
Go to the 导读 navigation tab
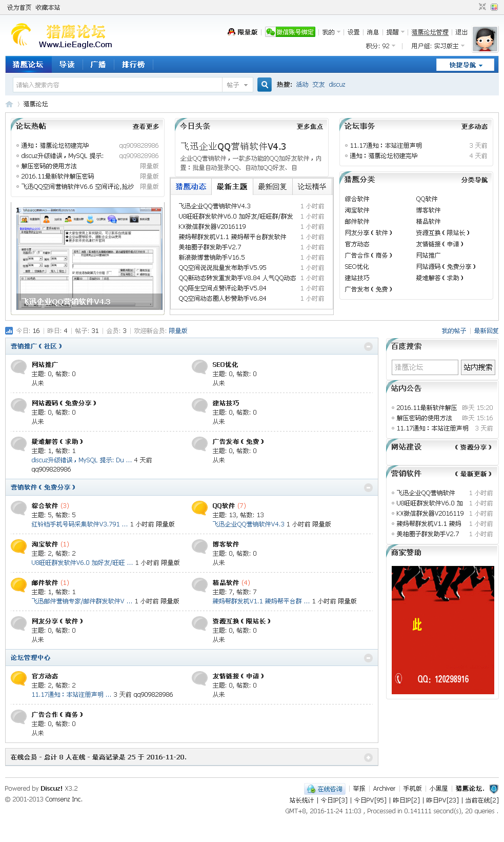[67, 65]
